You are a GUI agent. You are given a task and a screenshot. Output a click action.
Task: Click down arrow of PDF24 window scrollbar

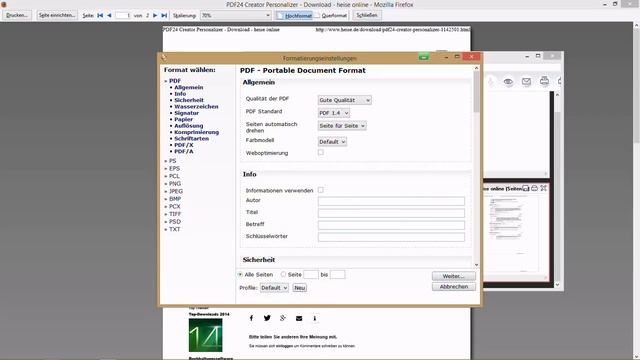[x=558, y=284]
